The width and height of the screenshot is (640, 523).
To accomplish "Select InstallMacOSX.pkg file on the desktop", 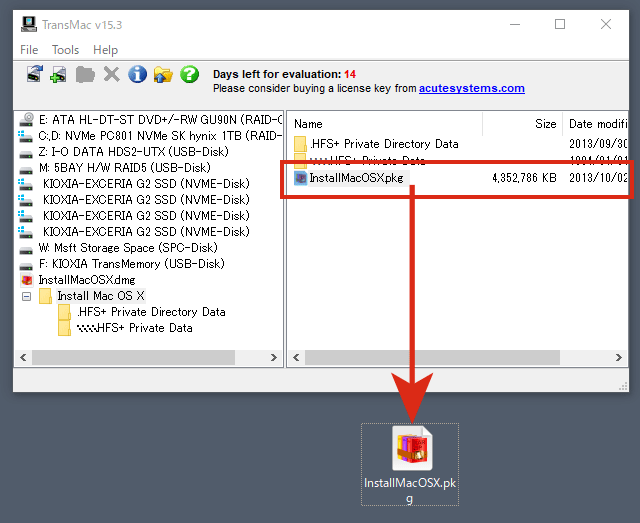I will tap(410, 464).
